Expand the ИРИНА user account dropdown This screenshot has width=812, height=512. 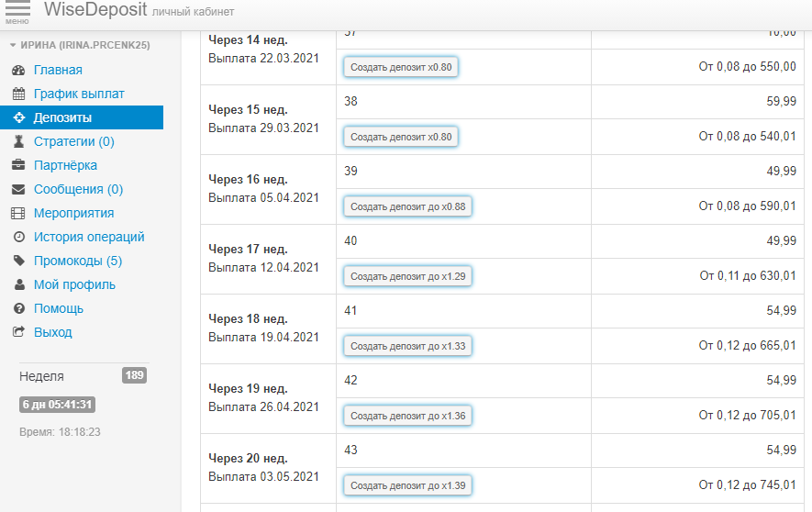(x=79, y=45)
